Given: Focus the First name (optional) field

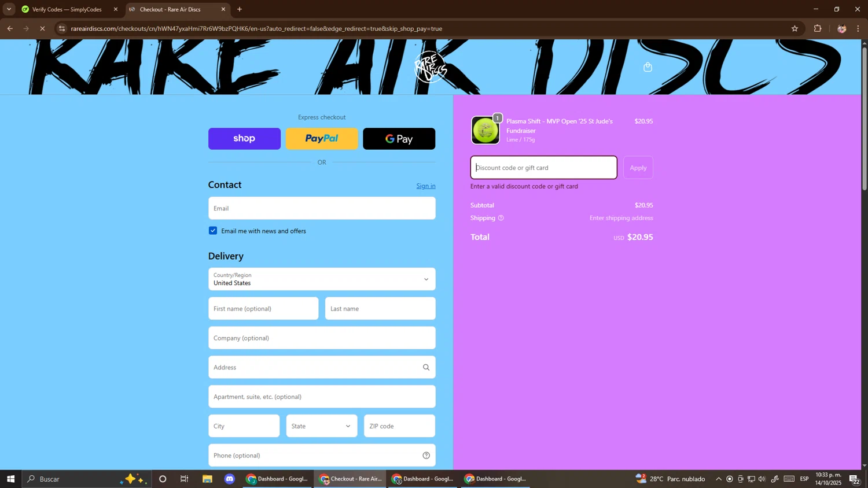Looking at the screenshot, I should (x=263, y=309).
